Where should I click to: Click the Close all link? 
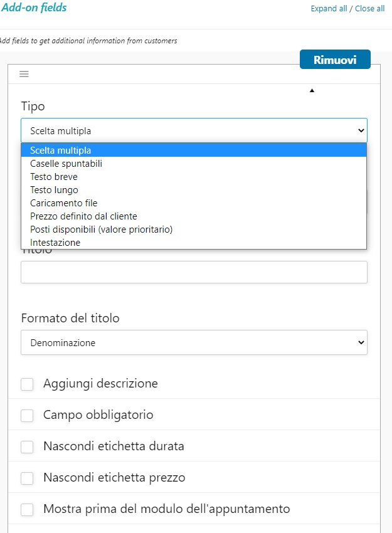tap(370, 9)
